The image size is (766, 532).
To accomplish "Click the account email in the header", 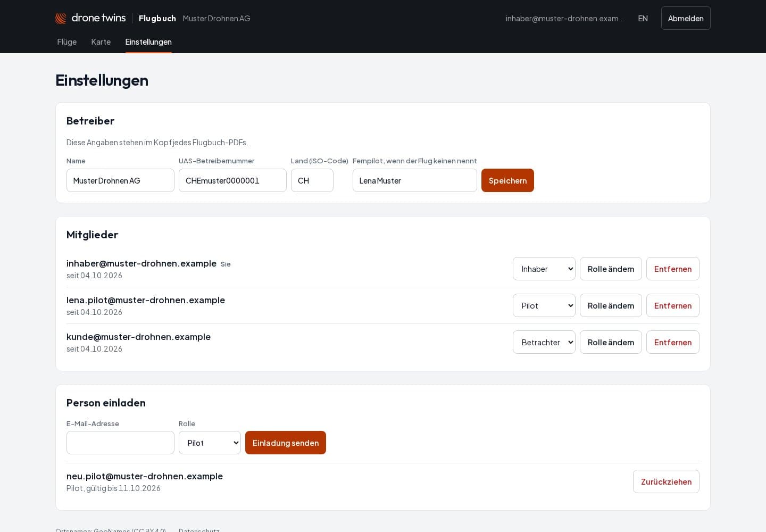I will 565,18.
